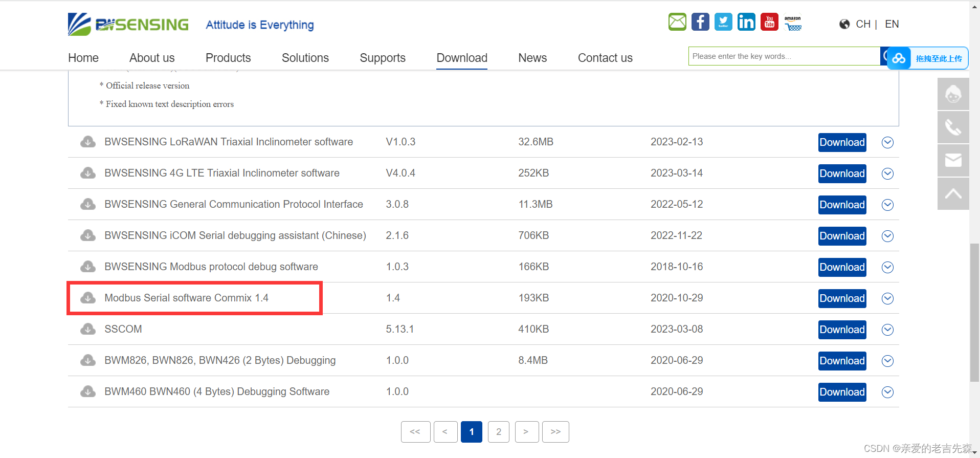The height and width of the screenshot is (458, 980).
Task: Click the globe language icon
Action: pyautogui.click(x=844, y=24)
